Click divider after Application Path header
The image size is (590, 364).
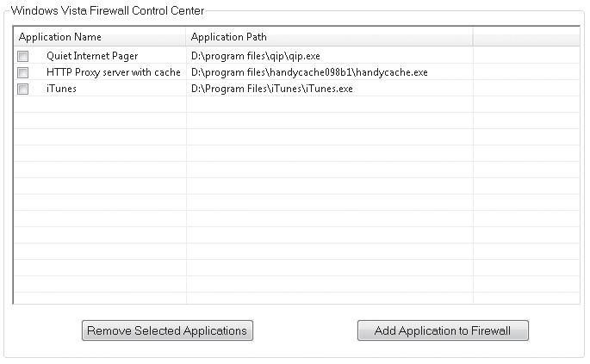click(473, 37)
